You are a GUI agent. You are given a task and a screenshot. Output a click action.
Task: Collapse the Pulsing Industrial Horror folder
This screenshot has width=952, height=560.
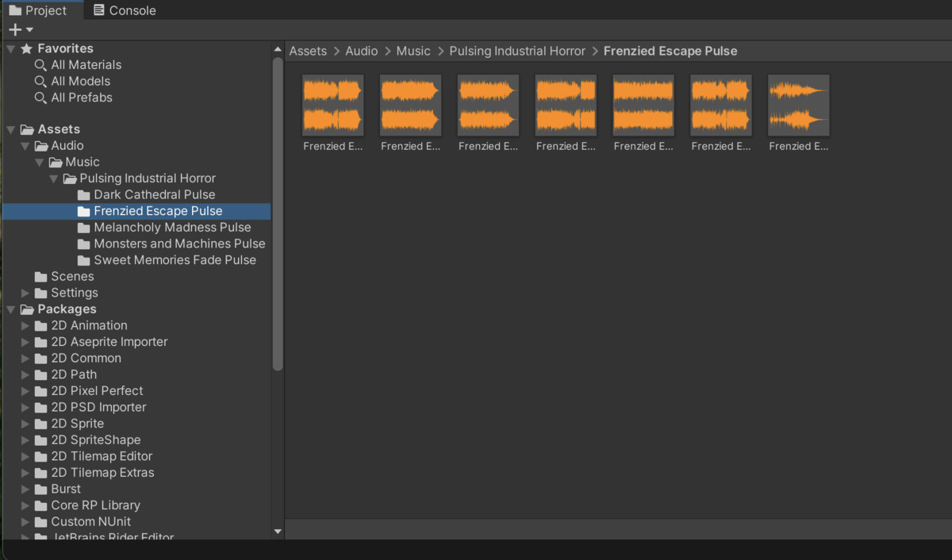coord(55,178)
